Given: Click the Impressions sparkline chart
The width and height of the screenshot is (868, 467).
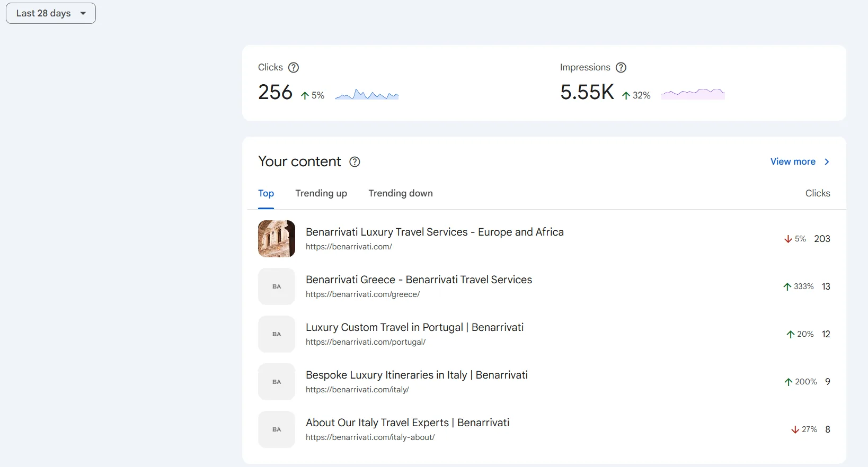Looking at the screenshot, I should tap(693, 94).
